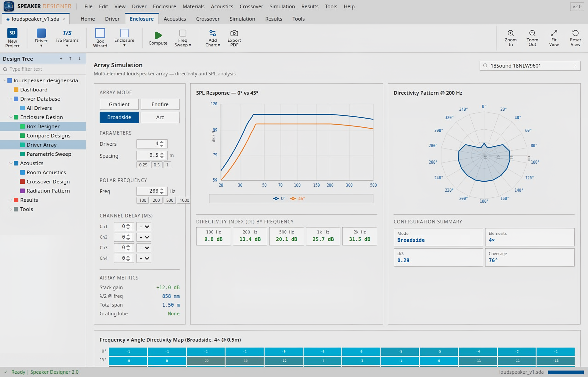The height and width of the screenshot is (377, 588).
Task: Toggle the 45° series in chart legend
Action: point(297,199)
